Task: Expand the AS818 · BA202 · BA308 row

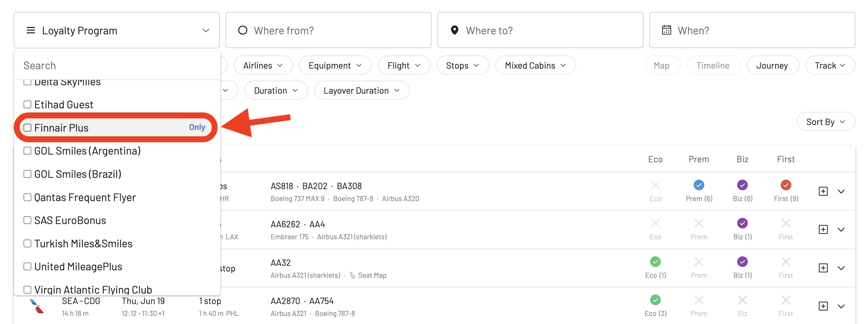Action: coord(841,191)
